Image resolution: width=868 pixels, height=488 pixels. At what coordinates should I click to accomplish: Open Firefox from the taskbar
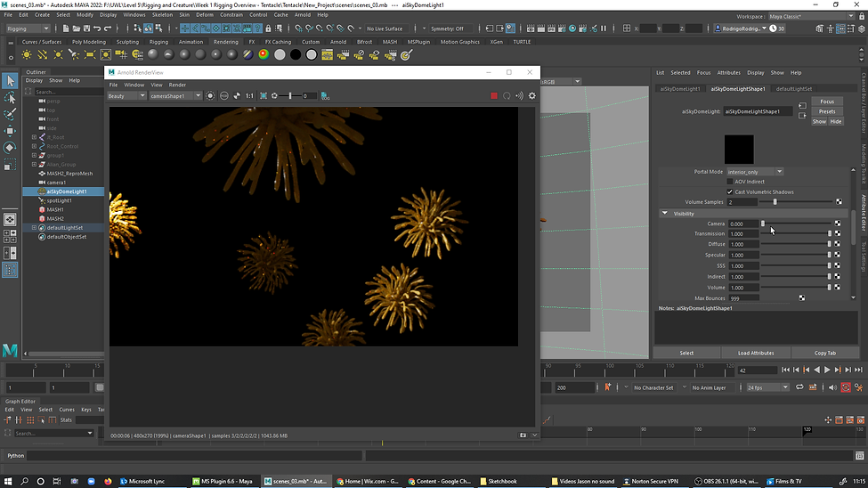click(108, 482)
